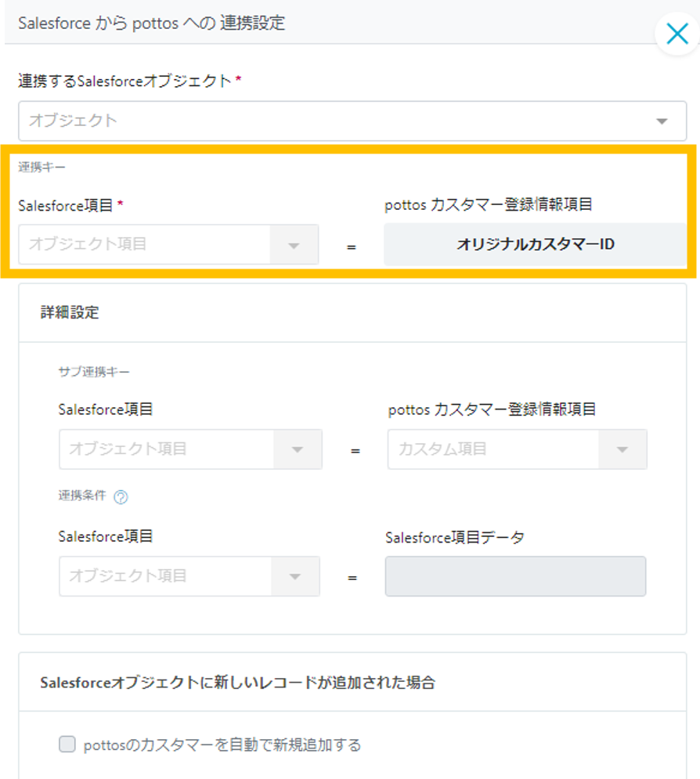The height and width of the screenshot is (779, 700).
Task: Click the サブ連携キー label
Action: point(94,372)
